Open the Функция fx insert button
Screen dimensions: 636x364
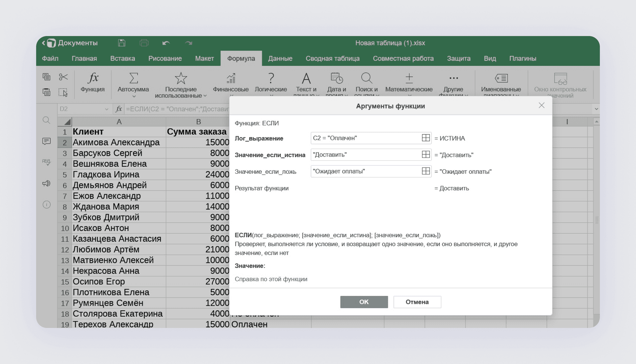[93, 82]
